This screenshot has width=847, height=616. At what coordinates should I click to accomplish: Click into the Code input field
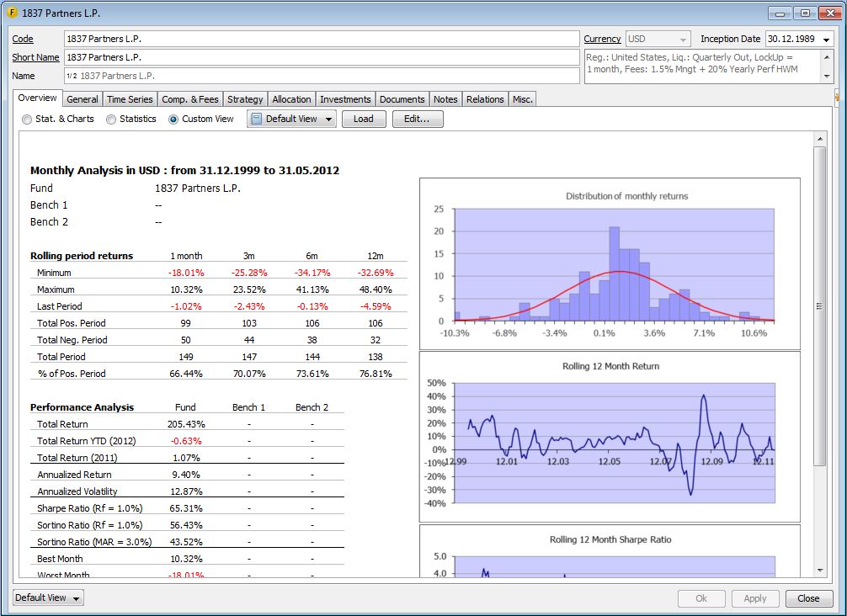point(322,39)
